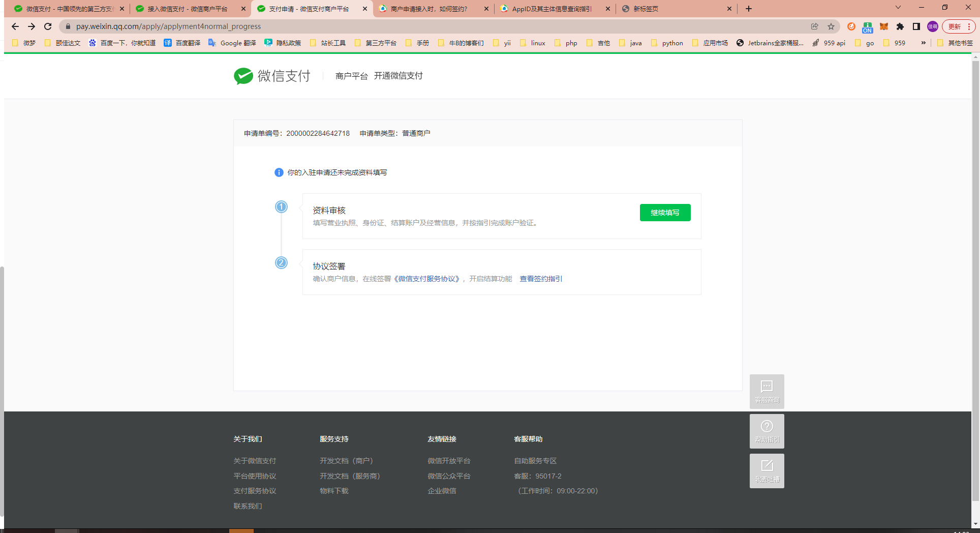Expand the 站长工具 bookmark folder

pyautogui.click(x=328, y=43)
